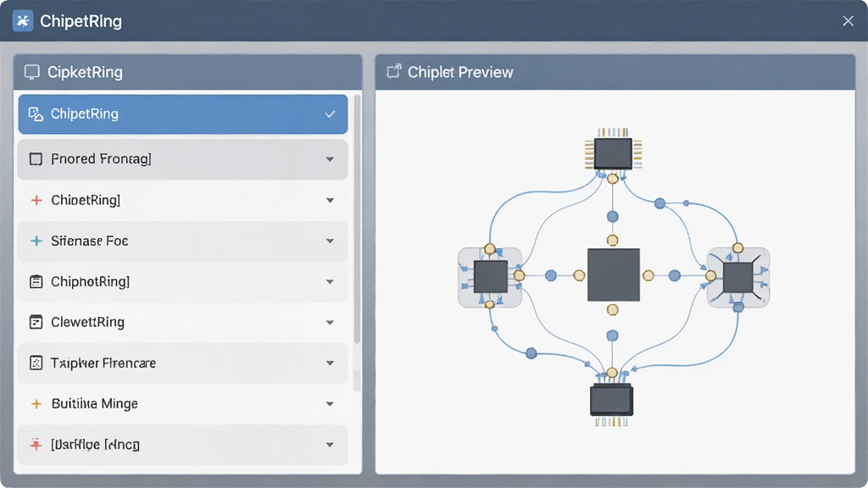Select the bottom chip in the preview diagram
868x488 pixels.
click(x=612, y=401)
